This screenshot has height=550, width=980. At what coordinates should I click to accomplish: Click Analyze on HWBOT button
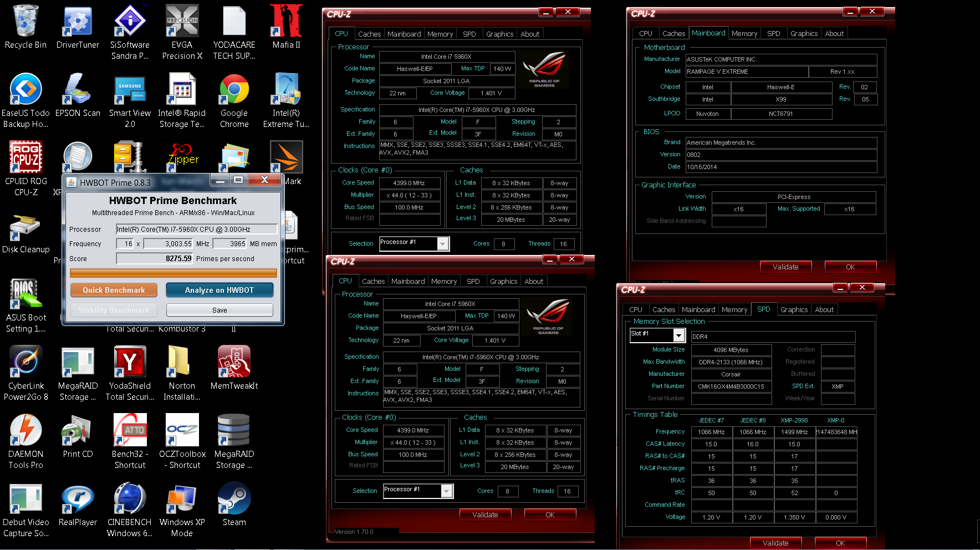tap(220, 290)
